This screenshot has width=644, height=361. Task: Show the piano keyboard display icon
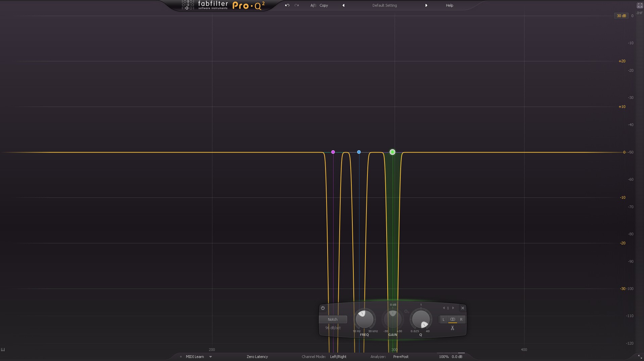click(3, 350)
